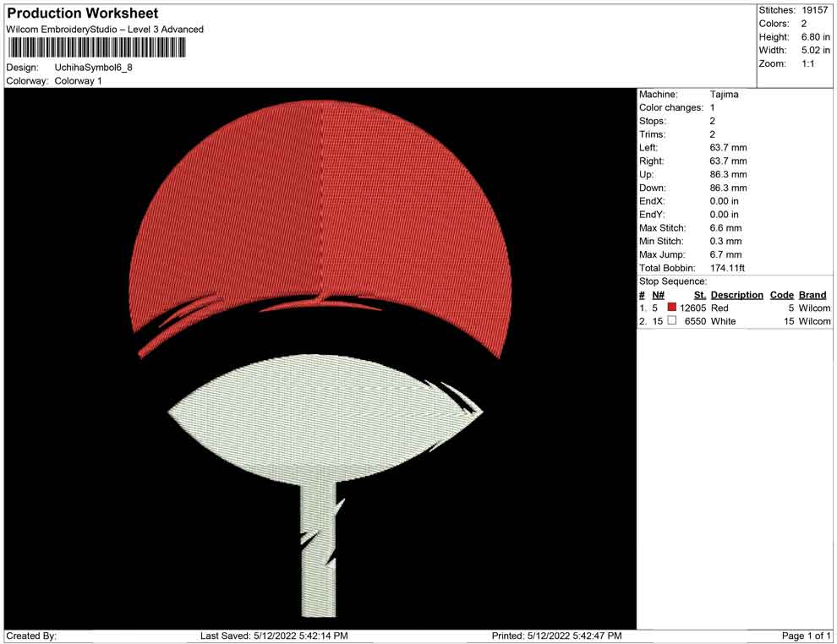This screenshot has height=644, width=837.
Task: Click the red thread color swatch
Action: point(672,308)
